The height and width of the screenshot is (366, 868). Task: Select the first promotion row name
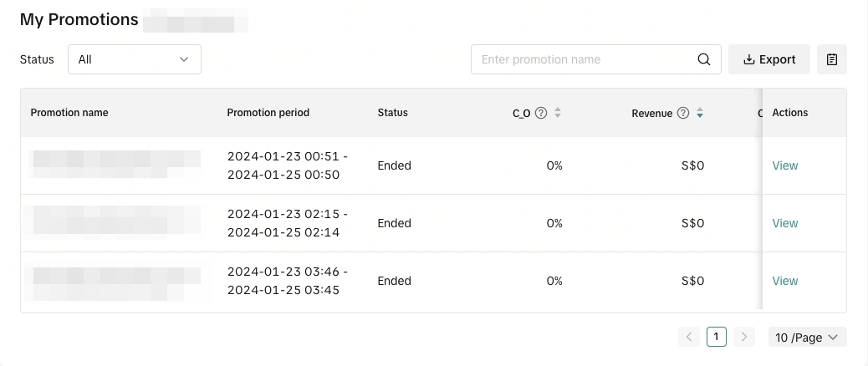tap(115, 165)
